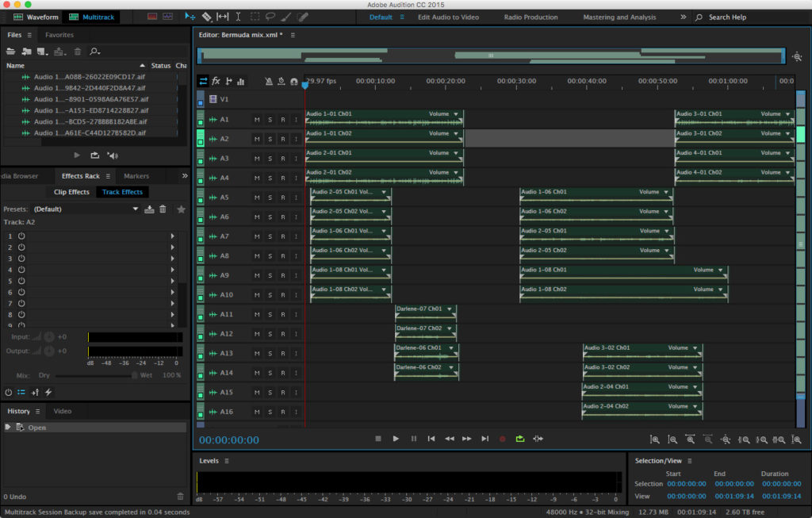Select the Time Selection tool
The image size is (812, 518).
click(x=238, y=17)
